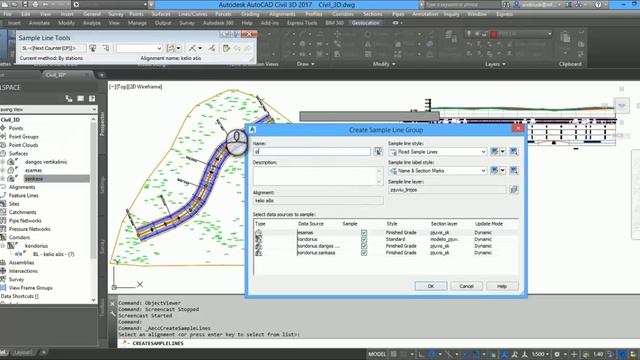The width and height of the screenshot is (640, 360).
Task: Click the edit swath widths icon in toolbar
Action: (211, 49)
